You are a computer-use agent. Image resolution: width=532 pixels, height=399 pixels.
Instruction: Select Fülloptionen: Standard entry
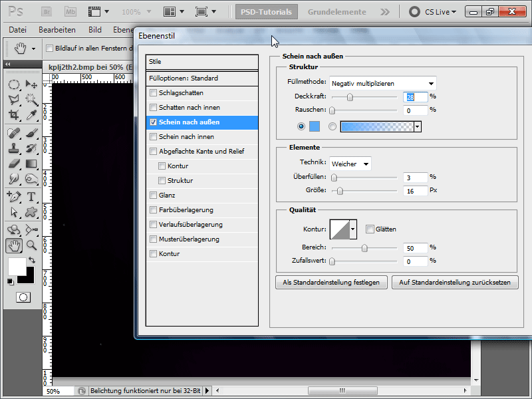pyautogui.click(x=202, y=78)
